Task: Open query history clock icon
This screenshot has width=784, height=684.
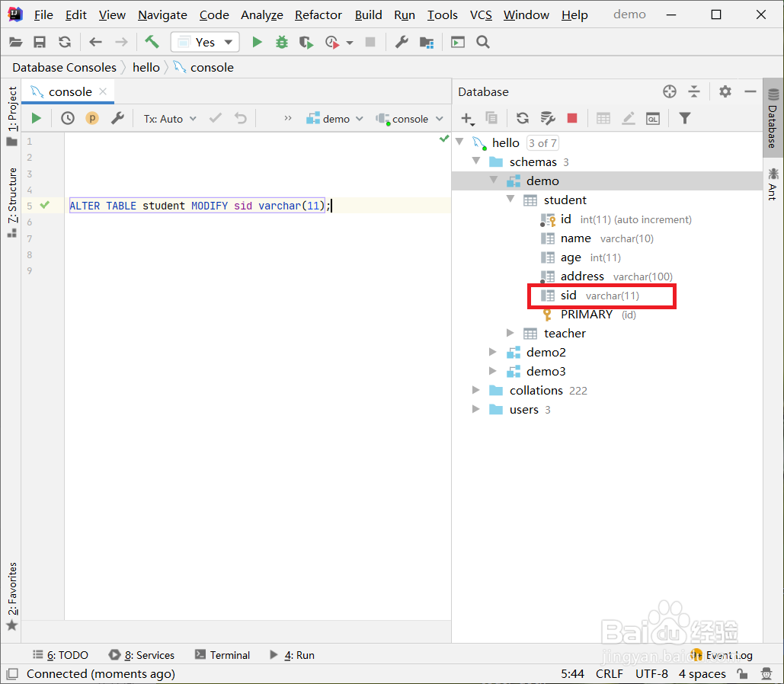Action: point(68,119)
